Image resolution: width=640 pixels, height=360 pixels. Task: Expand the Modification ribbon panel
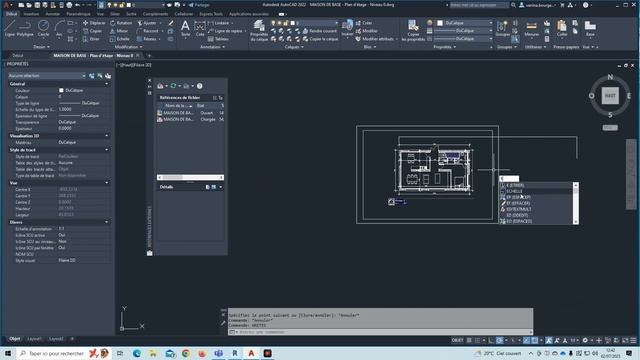pos(128,47)
